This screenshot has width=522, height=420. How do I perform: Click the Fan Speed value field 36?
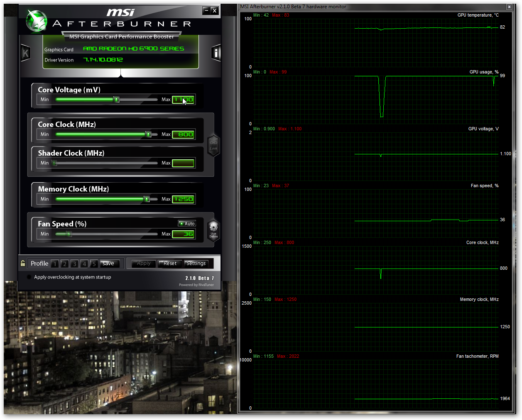pos(183,234)
